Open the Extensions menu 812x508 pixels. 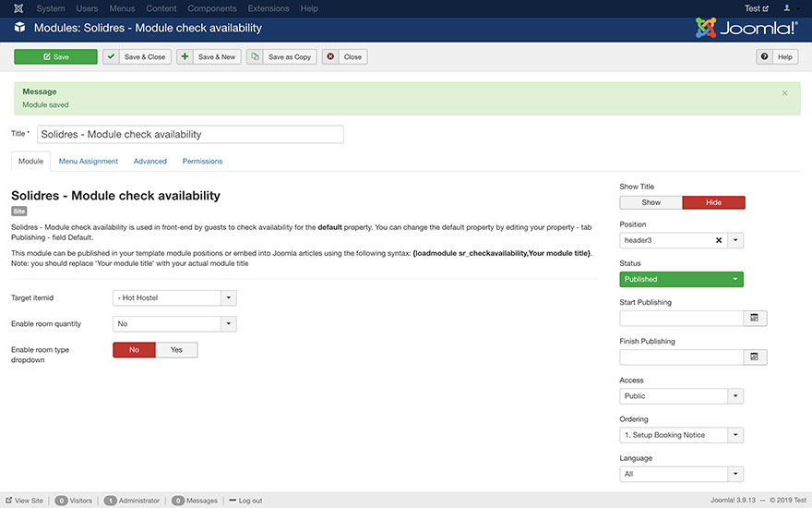point(269,8)
